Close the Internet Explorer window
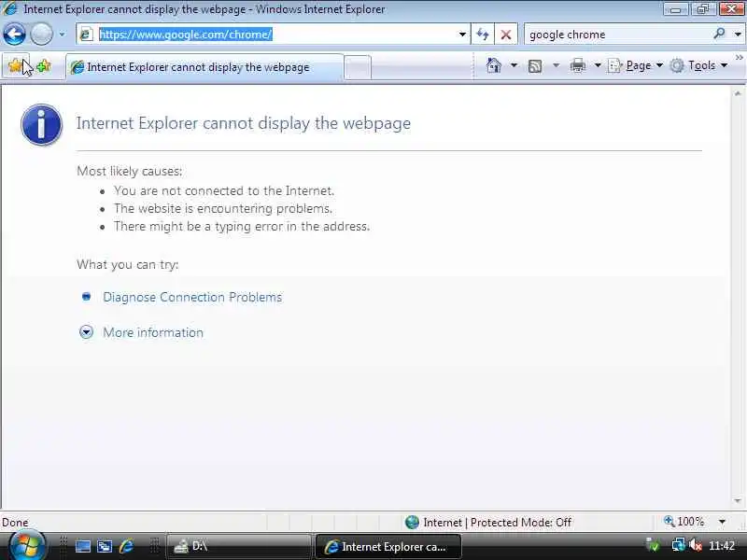The width and height of the screenshot is (747, 560). 731,8
